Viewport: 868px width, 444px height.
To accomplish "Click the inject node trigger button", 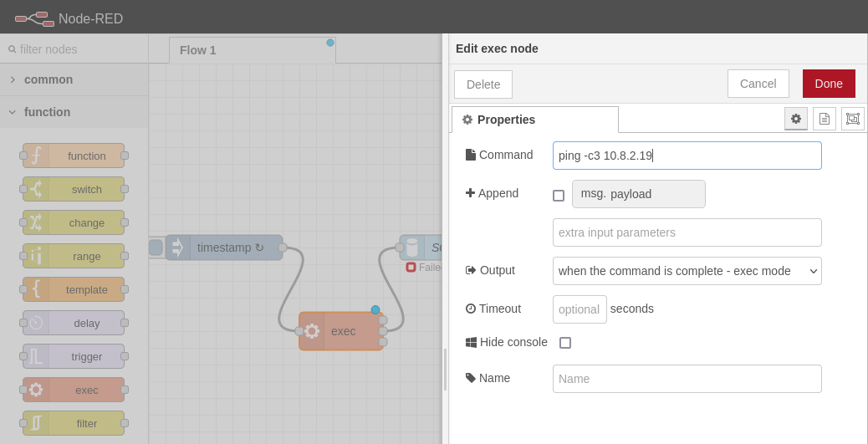I will coord(156,248).
